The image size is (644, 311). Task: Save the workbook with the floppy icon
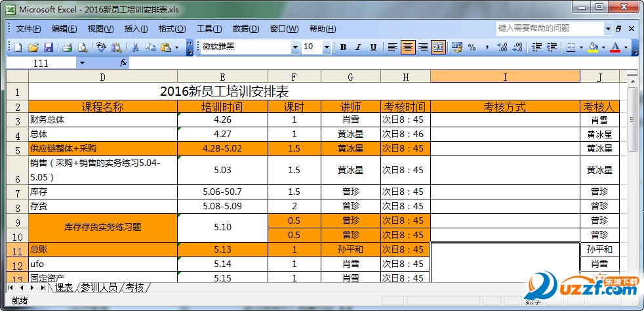(49, 47)
